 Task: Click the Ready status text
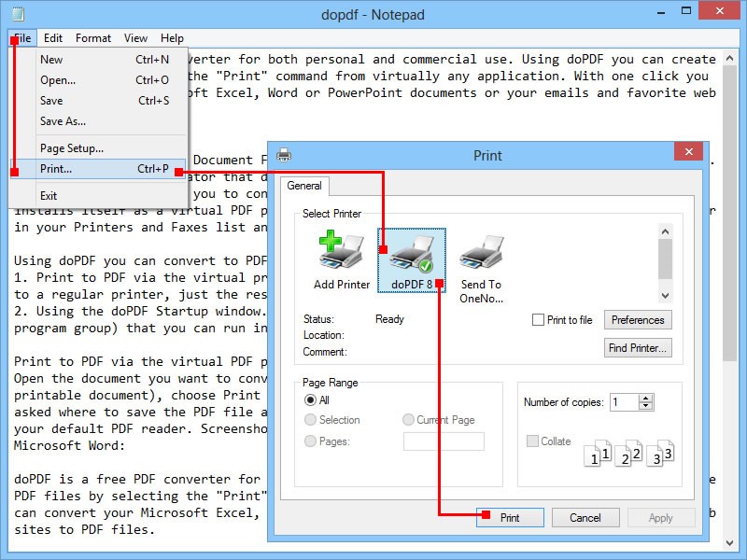[389, 319]
